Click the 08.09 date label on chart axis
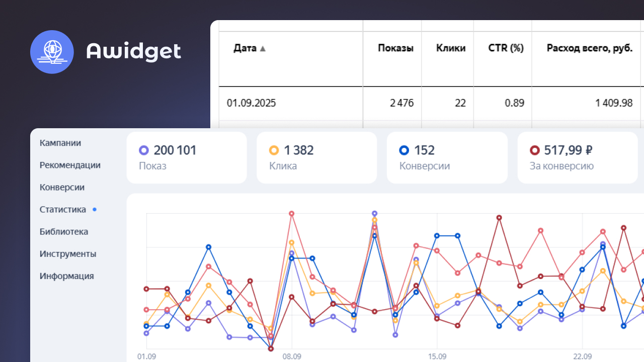 pos(292,356)
